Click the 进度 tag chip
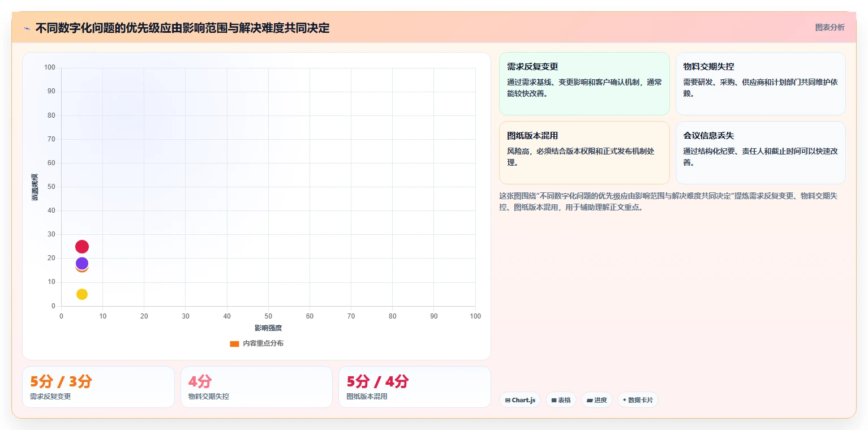The image size is (868, 430). (x=597, y=400)
